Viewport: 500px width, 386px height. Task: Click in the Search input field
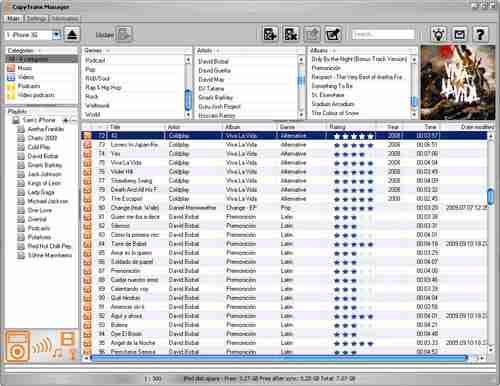tap(383, 35)
